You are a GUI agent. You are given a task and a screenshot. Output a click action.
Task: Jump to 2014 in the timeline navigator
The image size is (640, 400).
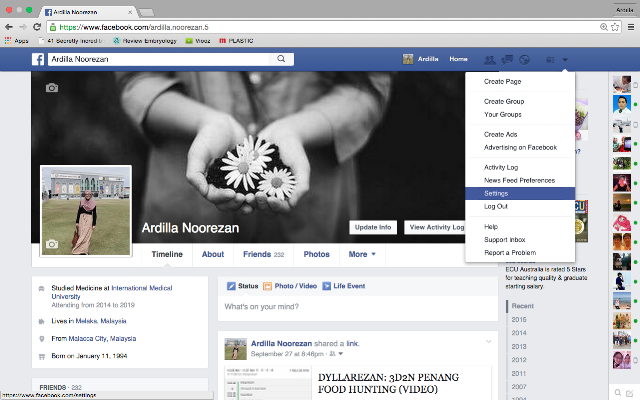pos(519,333)
